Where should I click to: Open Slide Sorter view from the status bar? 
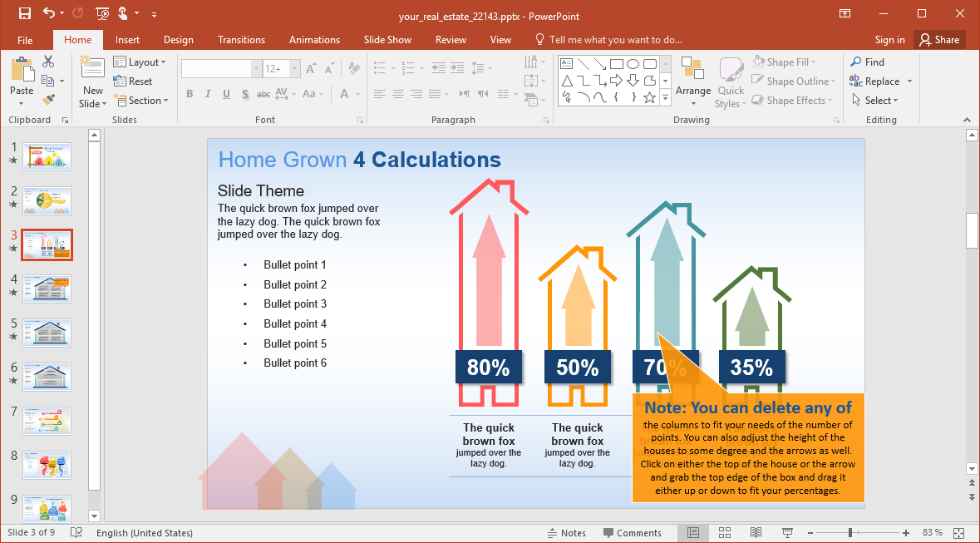[x=724, y=533]
